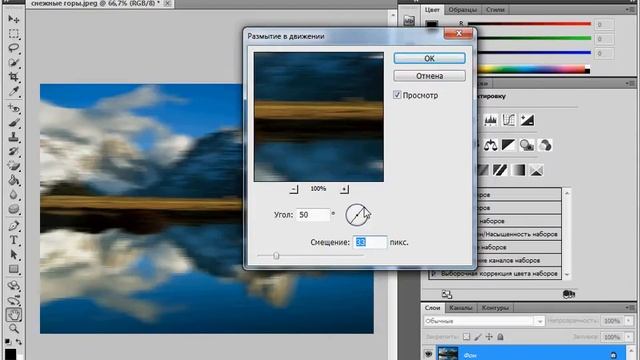Select the Quick Selection tool

pyautogui.click(x=13, y=62)
